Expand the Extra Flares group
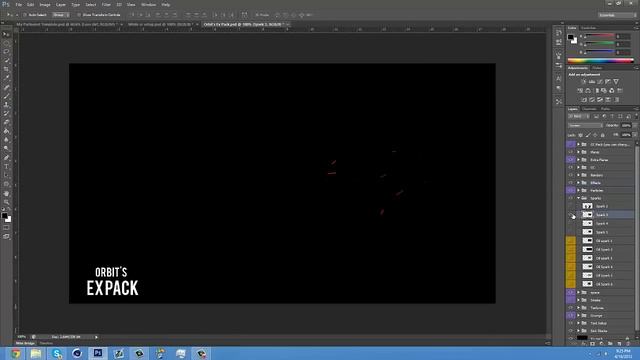The height and width of the screenshot is (360, 640). [x=578, y=160]
